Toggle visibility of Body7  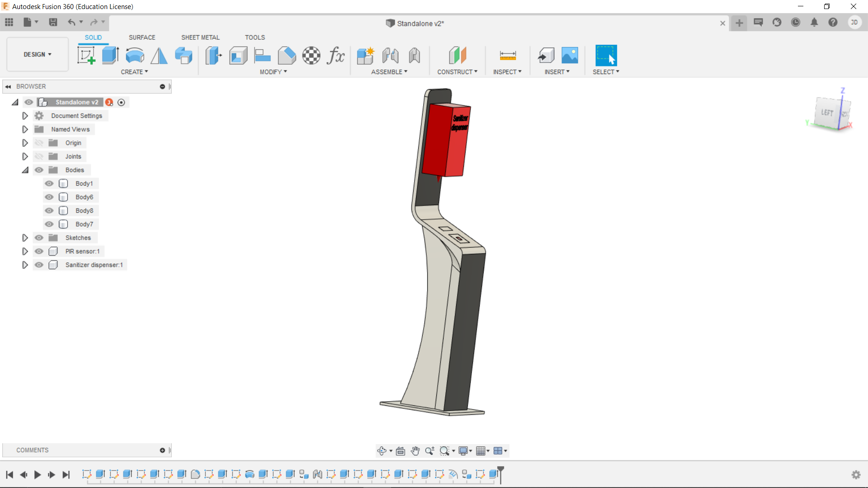coord(49,224)
